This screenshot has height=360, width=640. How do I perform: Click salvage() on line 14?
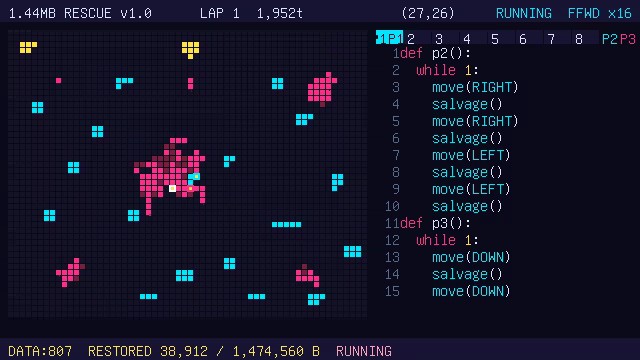coord(467,274)
